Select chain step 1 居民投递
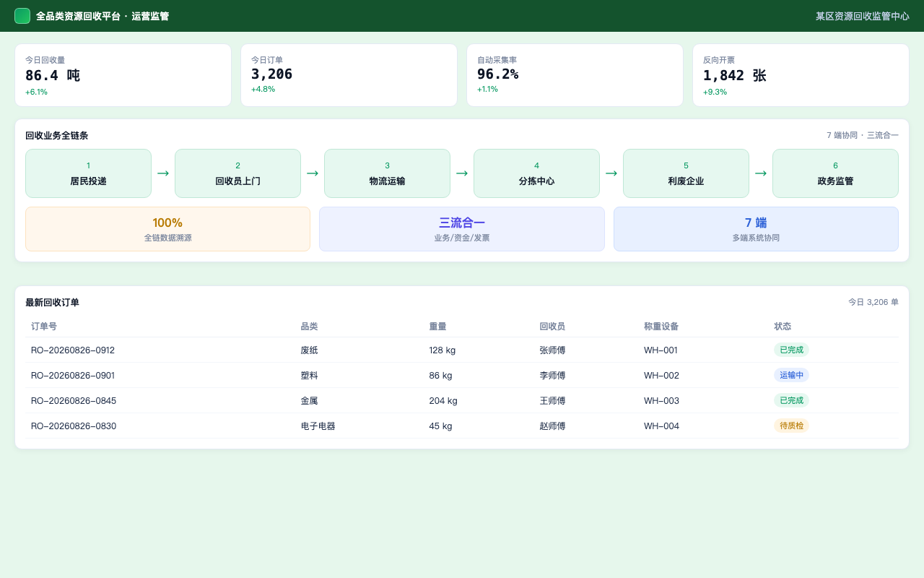The image size is (924, 578). [88, 173]
